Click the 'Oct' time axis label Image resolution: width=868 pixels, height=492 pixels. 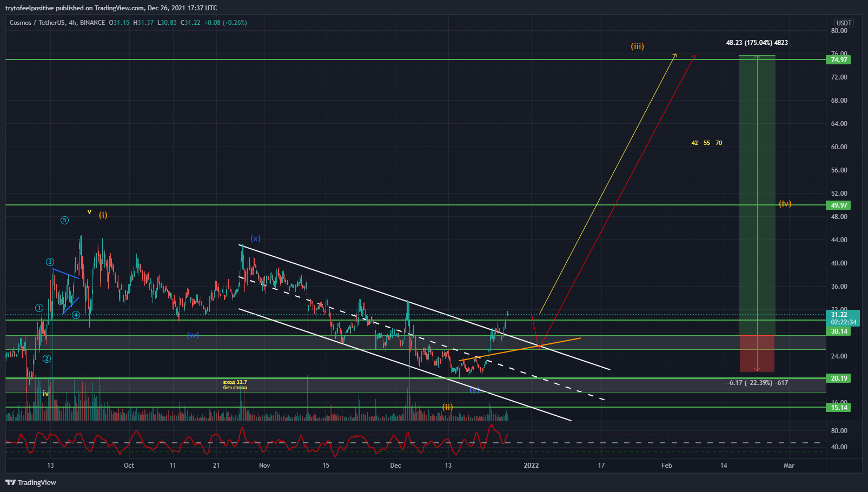click(x=129, y=466)
